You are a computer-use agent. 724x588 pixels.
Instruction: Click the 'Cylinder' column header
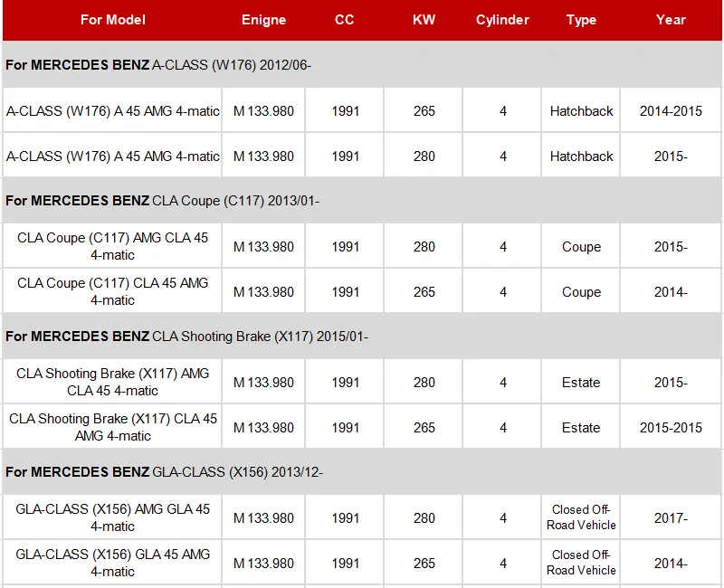pos(502,20)
